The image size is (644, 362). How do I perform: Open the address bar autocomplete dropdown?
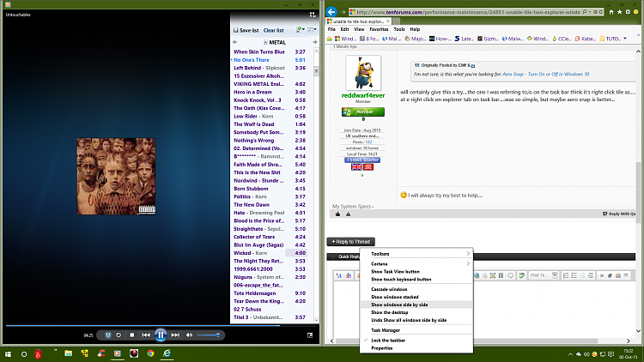coord(590,12)
